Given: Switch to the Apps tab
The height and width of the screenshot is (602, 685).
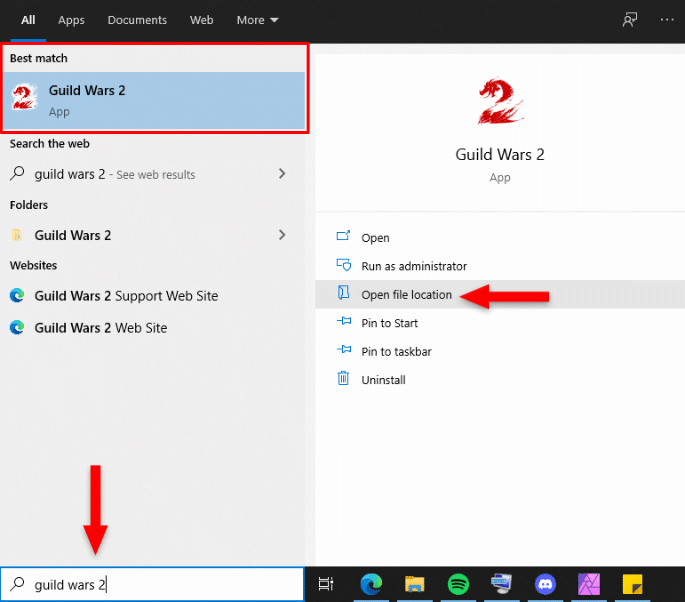Looking at the screenshot, I should [71, 20].
